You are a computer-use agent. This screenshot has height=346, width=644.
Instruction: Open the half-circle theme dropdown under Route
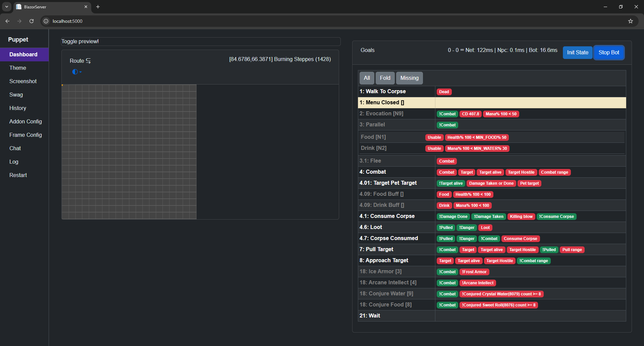pyautogui.click(x=77, y=72)
